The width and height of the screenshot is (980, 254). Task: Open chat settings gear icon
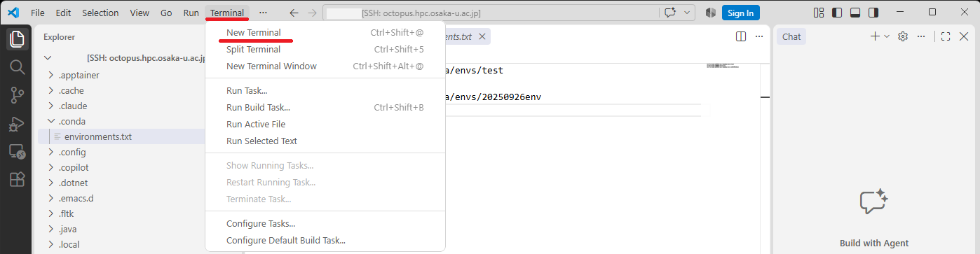point(903,36)
